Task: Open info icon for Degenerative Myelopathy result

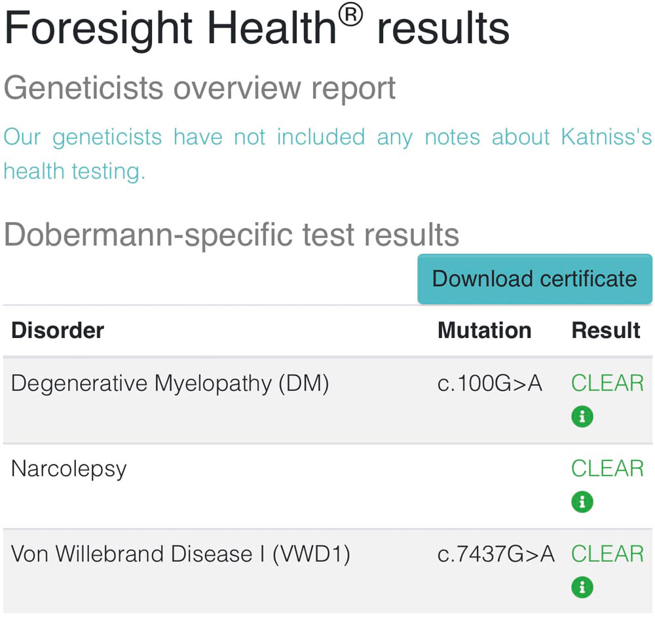Action: coord(582,416)
